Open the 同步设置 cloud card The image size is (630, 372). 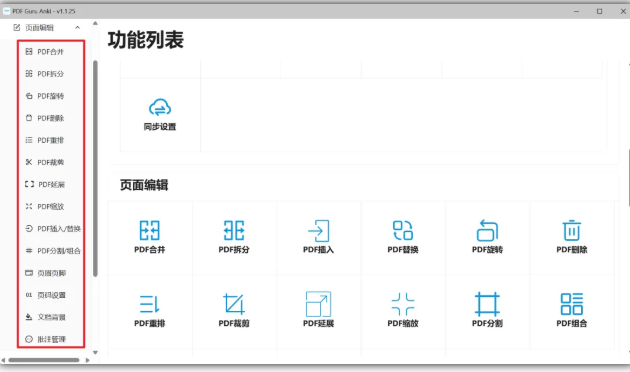[x=160, y=114]
